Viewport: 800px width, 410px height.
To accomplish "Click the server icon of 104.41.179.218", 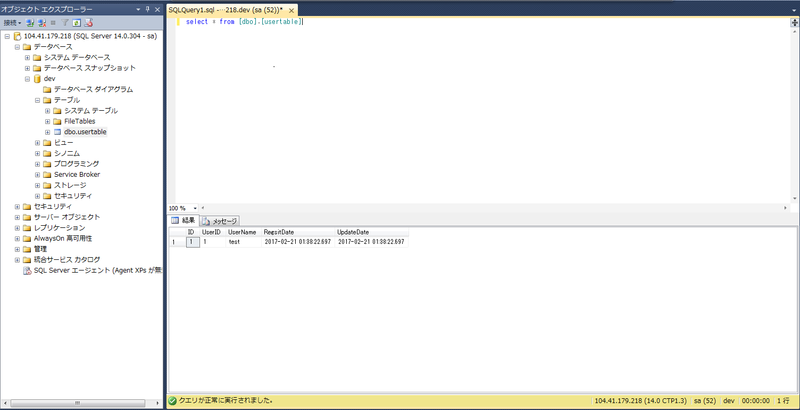I will [17, 36].
